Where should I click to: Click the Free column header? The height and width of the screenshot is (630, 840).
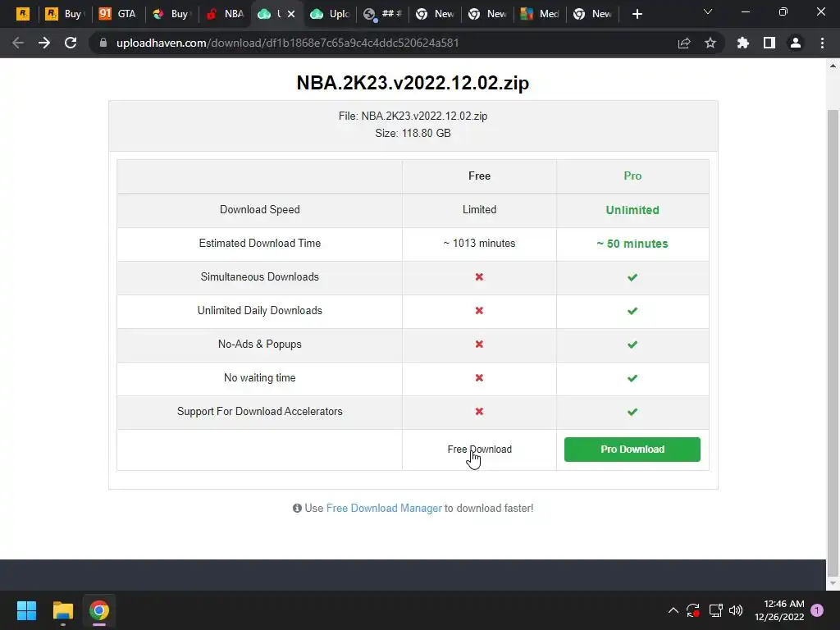479,176
